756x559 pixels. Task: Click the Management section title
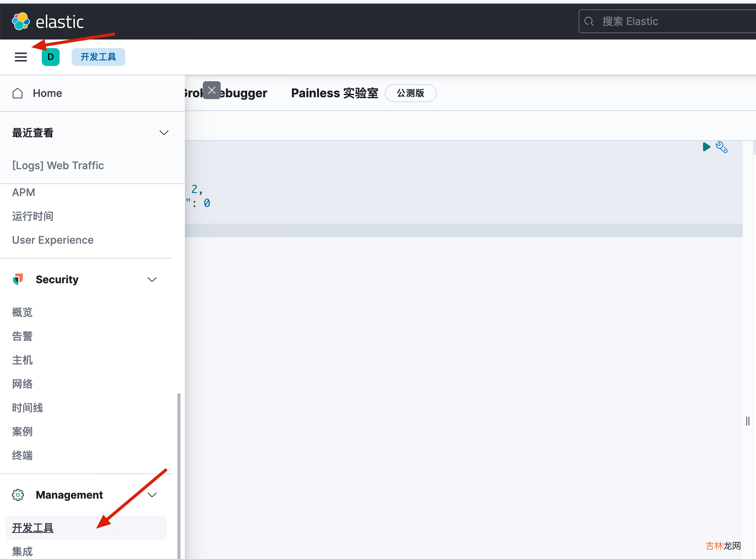(69, 495)
